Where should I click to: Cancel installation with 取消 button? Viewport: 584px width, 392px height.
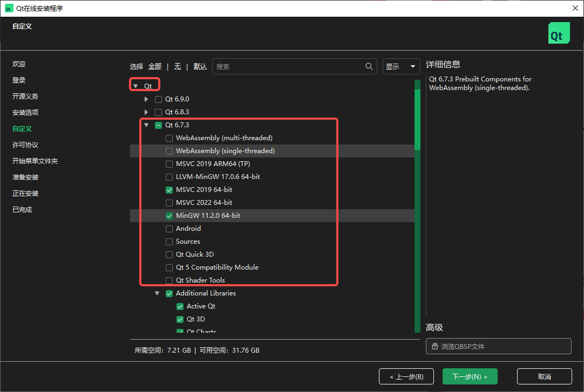pos(545,376)
